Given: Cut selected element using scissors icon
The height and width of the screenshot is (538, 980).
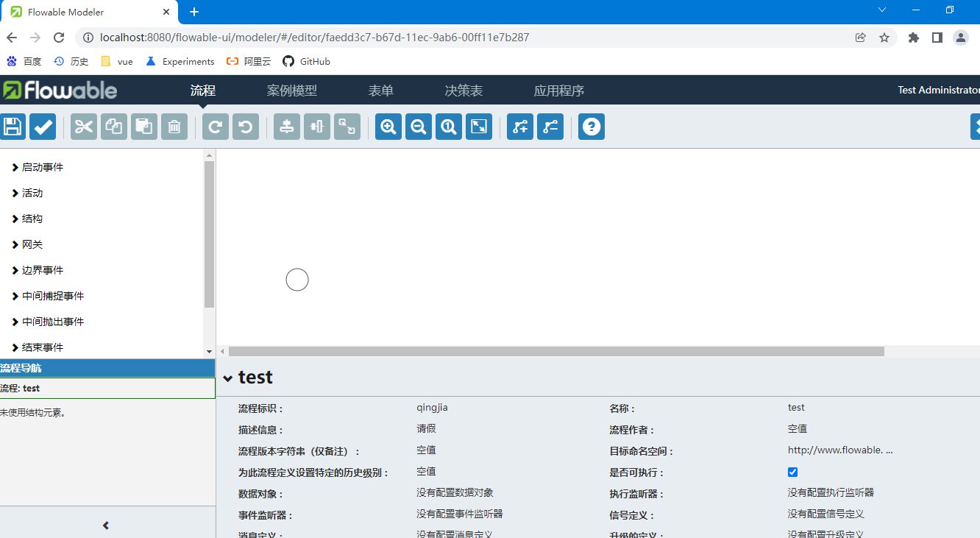Looking at the screenshot, I should [x=83, y=127].
